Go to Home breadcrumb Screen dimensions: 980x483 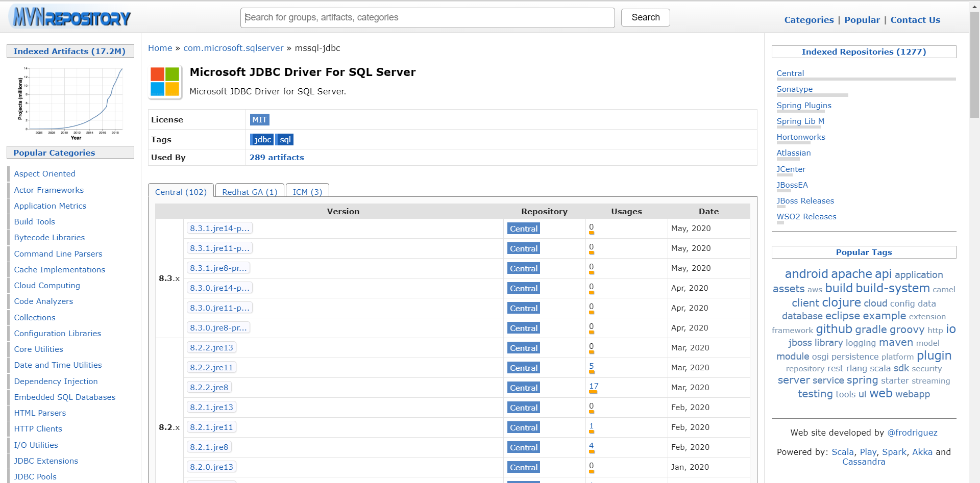tap(160, 48)
